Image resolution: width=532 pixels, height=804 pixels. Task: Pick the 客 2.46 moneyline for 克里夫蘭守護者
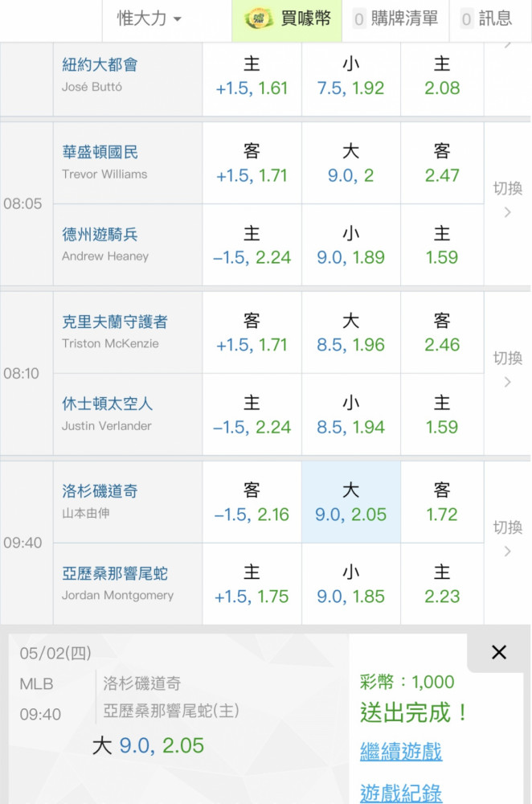pyautogui.click(x=442, y=333)
